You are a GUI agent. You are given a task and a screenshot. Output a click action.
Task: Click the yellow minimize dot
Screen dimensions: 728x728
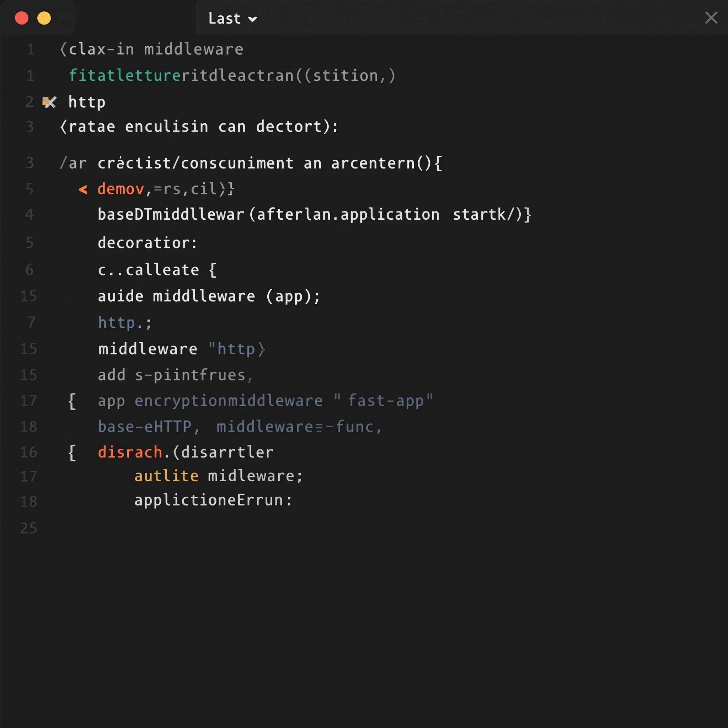pos(44,18)
